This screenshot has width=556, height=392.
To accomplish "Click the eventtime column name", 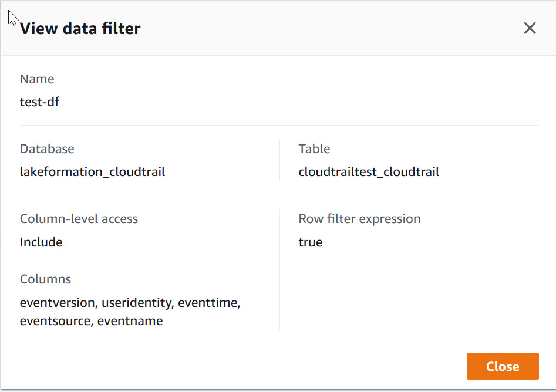I will (208, 303).
